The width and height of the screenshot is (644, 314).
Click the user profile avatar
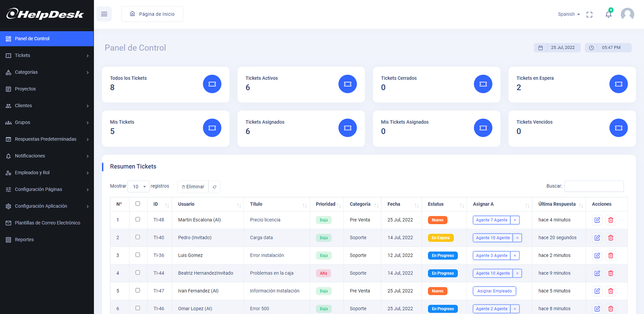point(627,14)
